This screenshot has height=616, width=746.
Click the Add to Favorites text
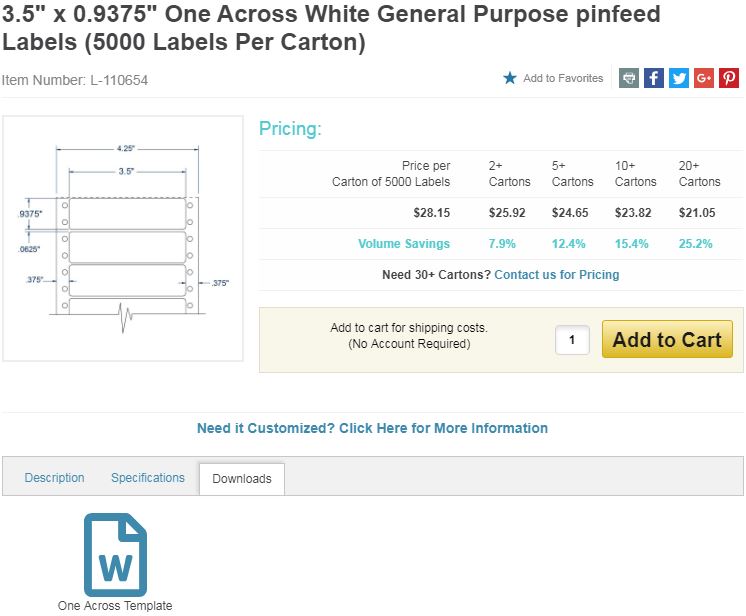pyautogui.click(x=563, y=78)
